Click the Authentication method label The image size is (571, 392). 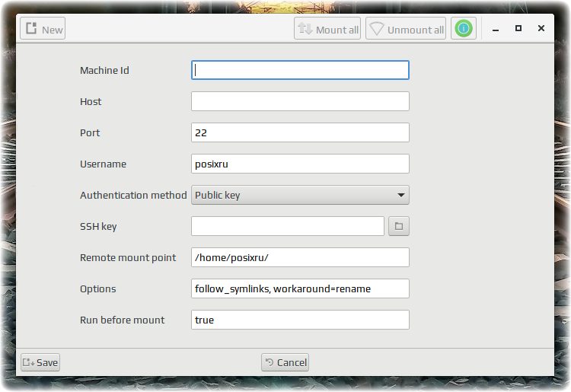[133, 195]
